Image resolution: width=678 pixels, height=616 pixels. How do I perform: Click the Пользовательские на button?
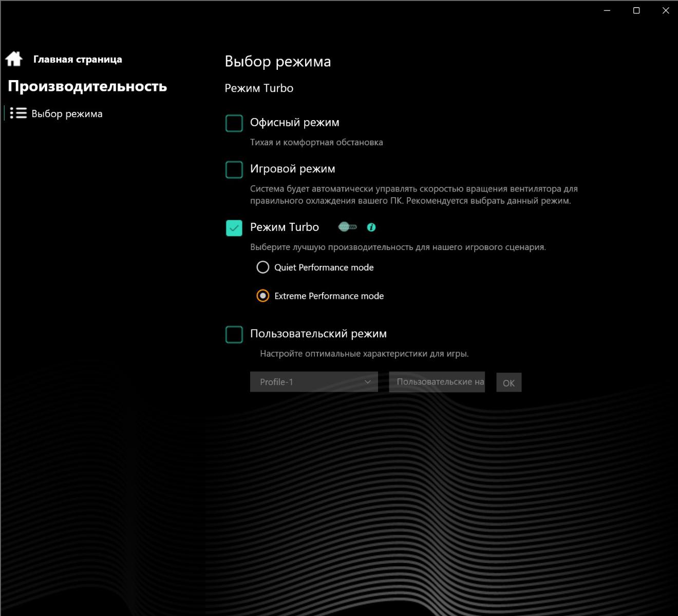pyautogui.click(x=437, y=382)
